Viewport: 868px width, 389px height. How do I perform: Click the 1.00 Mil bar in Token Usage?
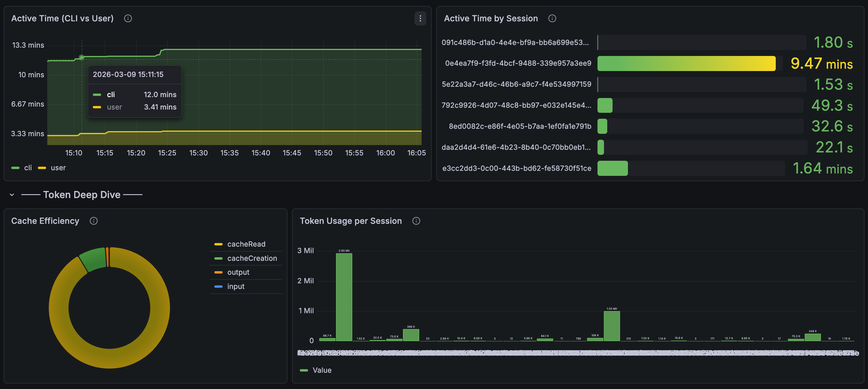click(612, 326)
